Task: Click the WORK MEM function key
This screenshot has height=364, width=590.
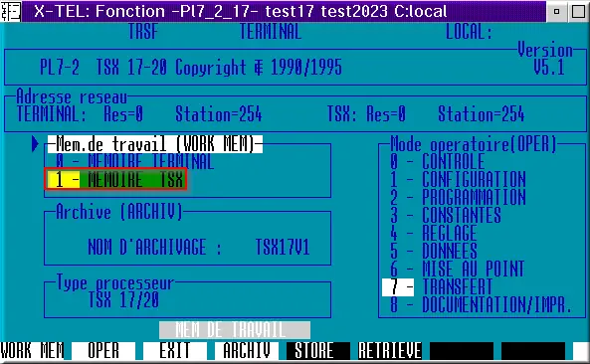Action: coord(32,351)
